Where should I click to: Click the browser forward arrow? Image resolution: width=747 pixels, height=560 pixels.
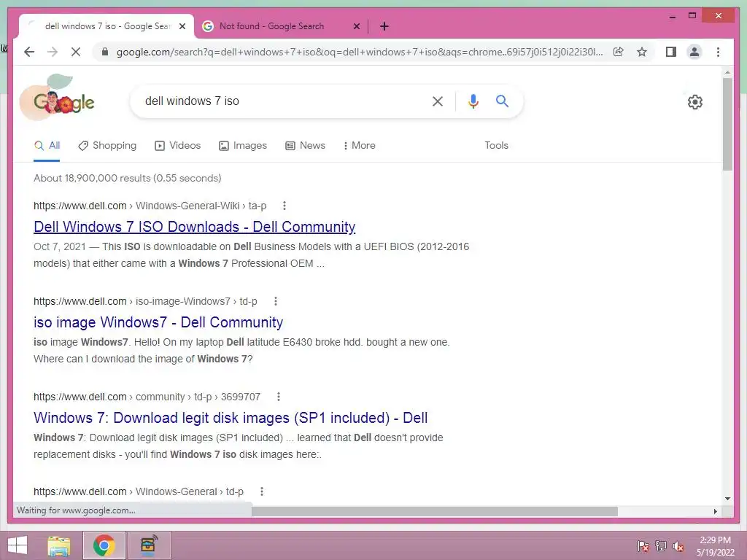[53, 52]
